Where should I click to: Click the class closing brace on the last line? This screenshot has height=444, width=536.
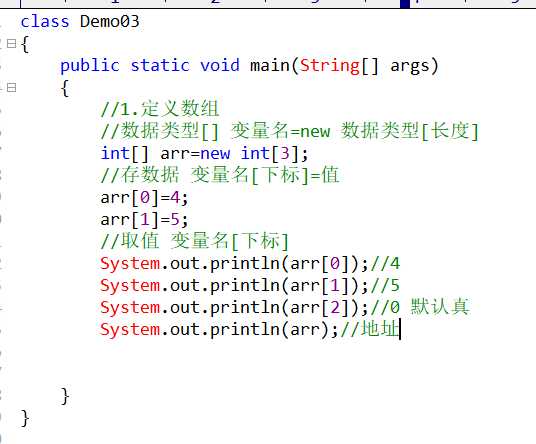pyautogui.click(x=25, y=418)
